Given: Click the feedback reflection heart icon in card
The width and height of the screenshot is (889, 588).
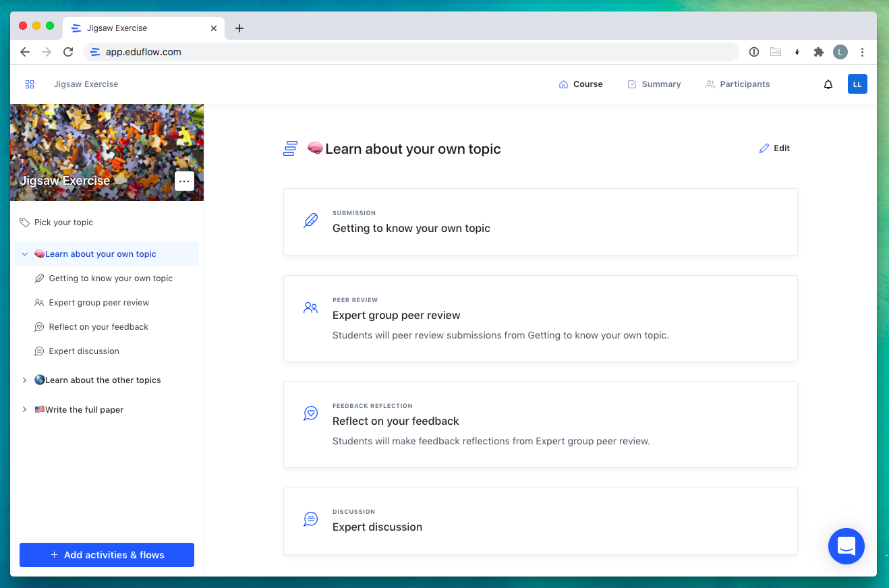Looking at the screenshot, I should 311,413.
